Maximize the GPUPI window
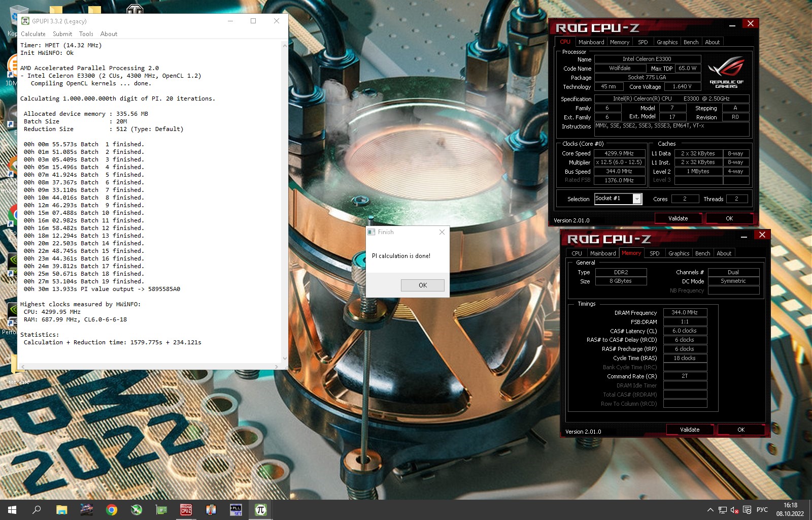This screenshot has height=520, width=812. (x=253, y=21)
